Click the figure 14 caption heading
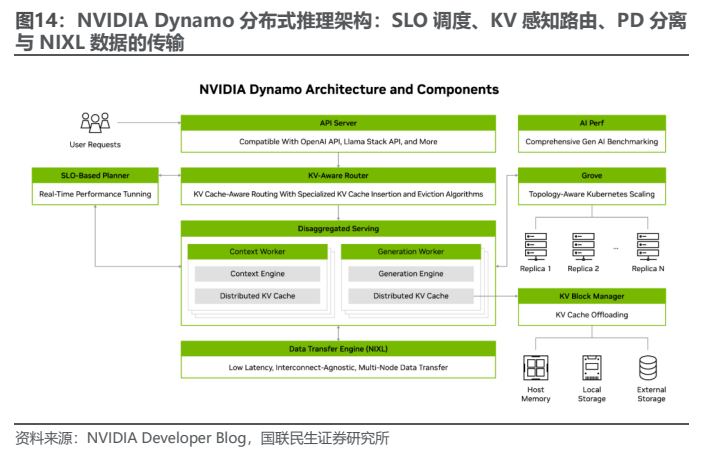703x461 pixels. click(351, 31)
